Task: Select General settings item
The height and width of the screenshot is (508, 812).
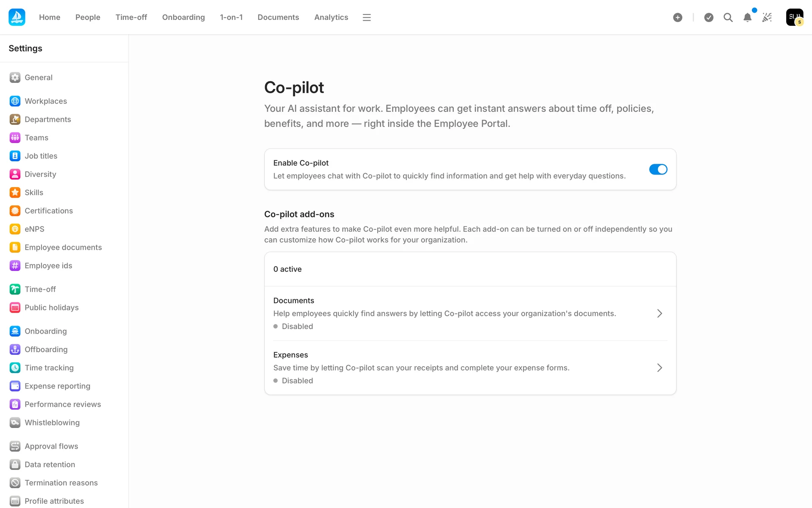Action: tap(38, 77)
